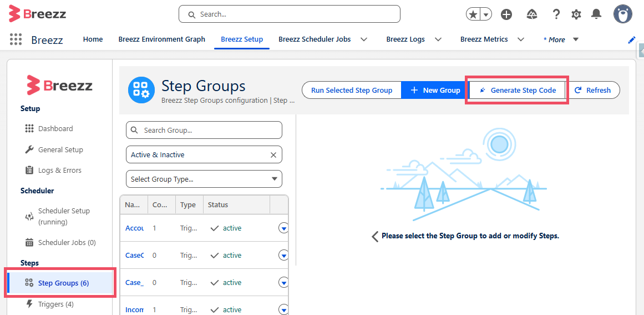Image resolution: width=644 pixels, height=315 pixels.
Task: Open the Breezz Metrics tab
Action: click(x=484, y=39)
